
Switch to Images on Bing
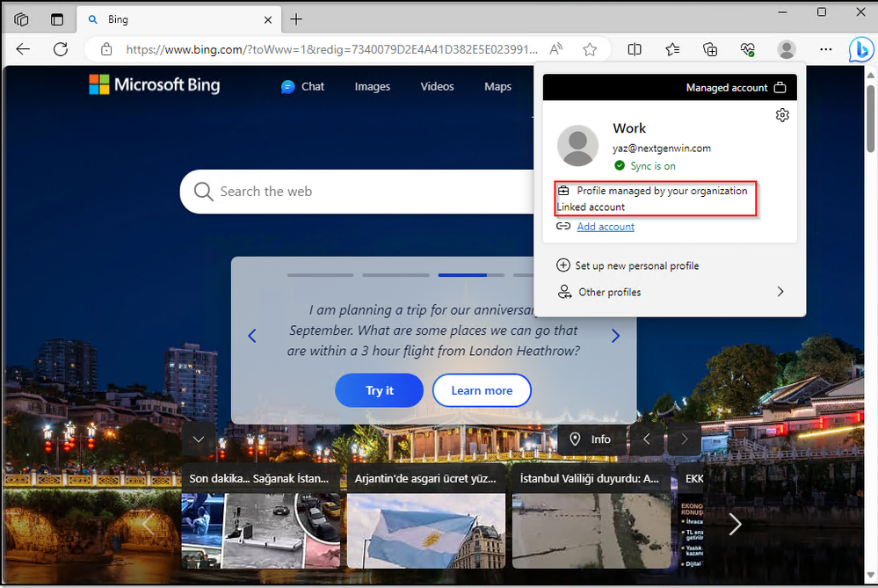click(373, 87)
